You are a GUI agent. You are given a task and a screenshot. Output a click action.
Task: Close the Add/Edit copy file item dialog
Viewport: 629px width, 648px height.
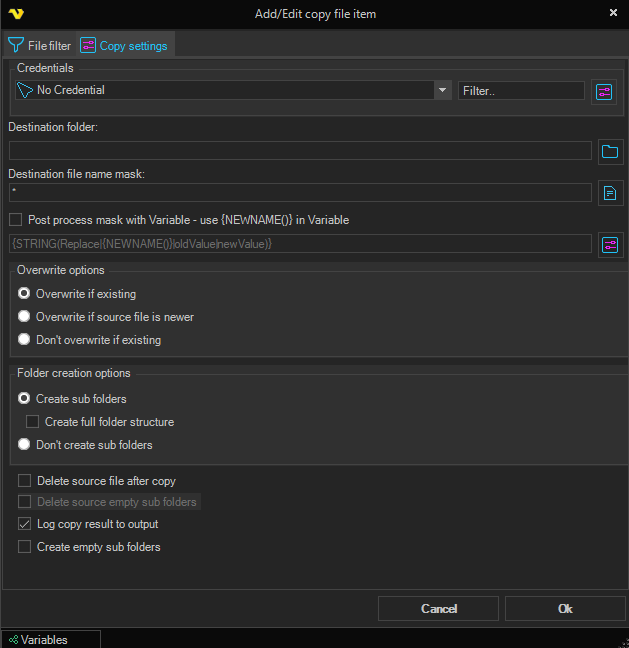pyautogui.click(x=613, y=13)
